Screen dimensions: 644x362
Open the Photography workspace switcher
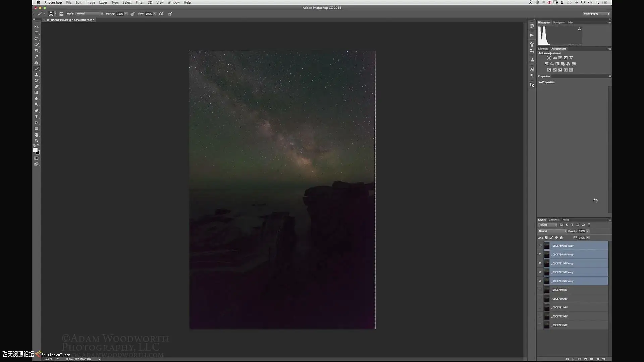click(x=596, y=14)
